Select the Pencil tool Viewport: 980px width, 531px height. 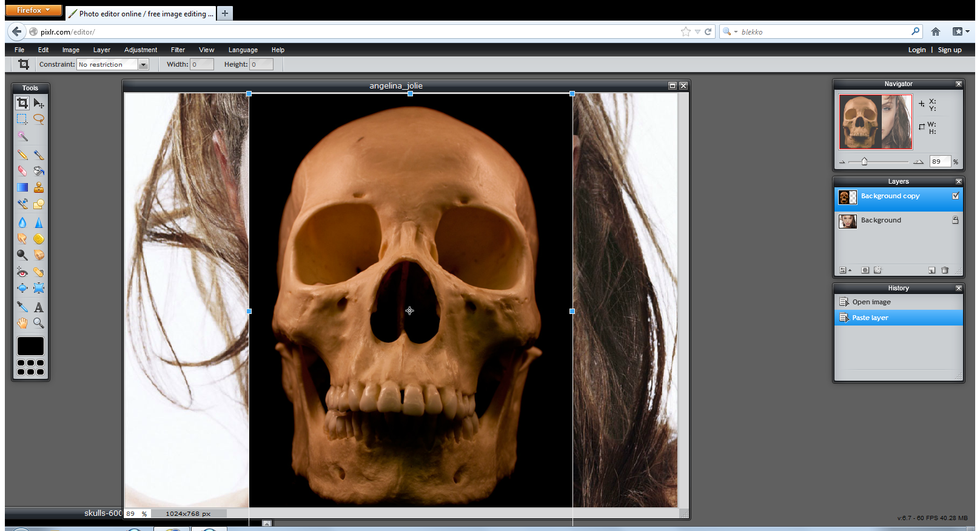tap(22, 155)
